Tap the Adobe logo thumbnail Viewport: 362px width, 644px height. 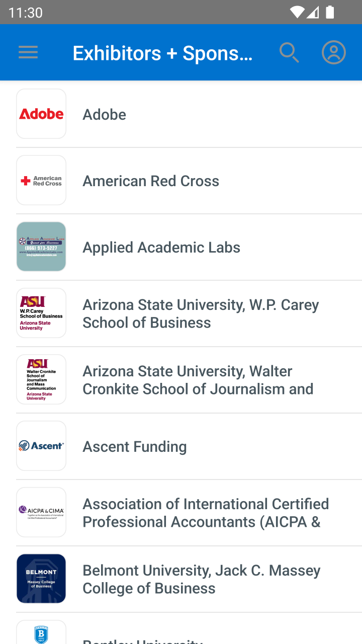41,114
